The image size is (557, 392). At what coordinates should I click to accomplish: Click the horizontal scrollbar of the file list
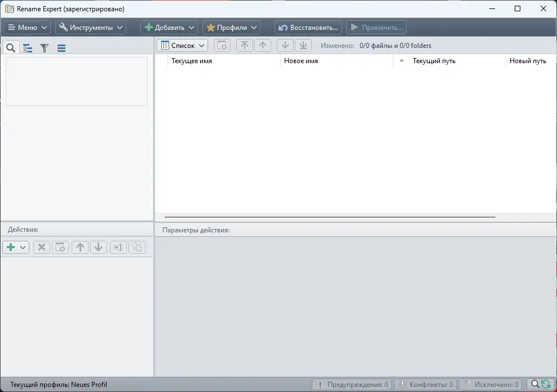[x=330, y=217]
